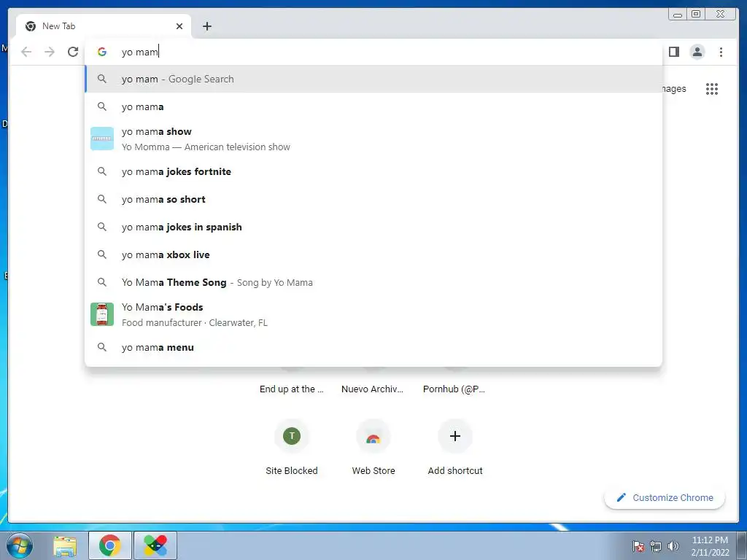Click the Yo Momma show thumbnail
The image size is (747, 560).
pos(102,139)
